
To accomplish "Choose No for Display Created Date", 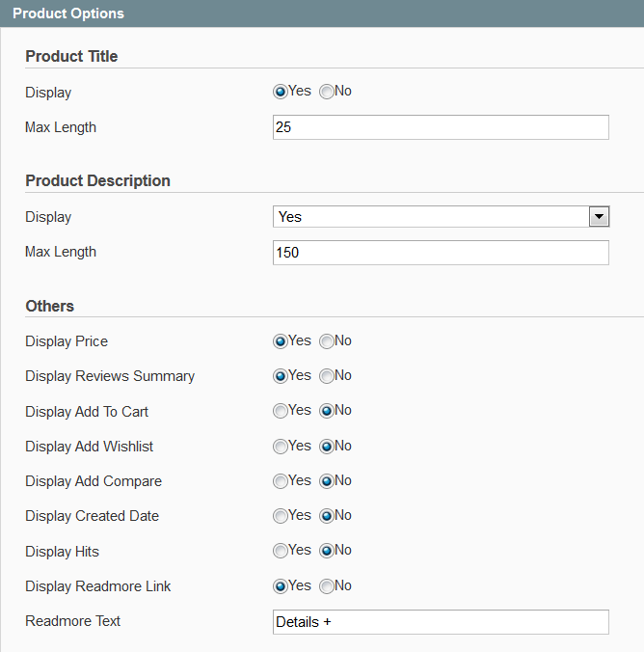I will pos(327,516).
